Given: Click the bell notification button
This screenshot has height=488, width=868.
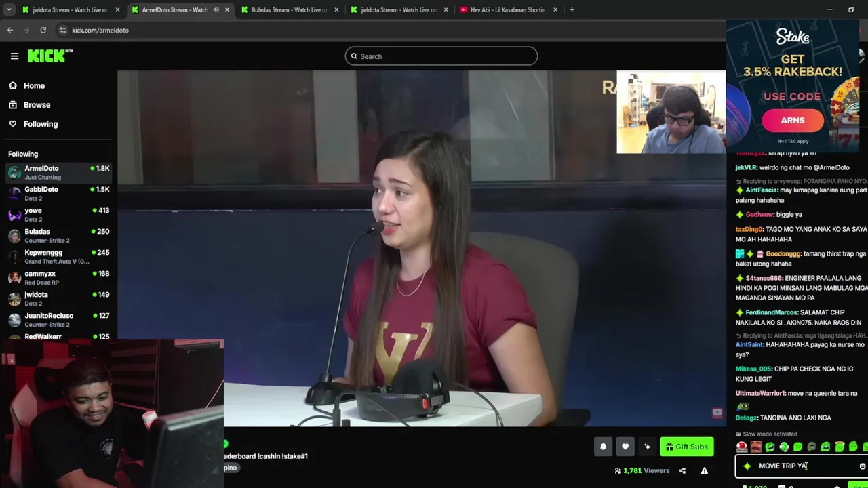Looking at the screenshot, I should click(x=603, y=447).
